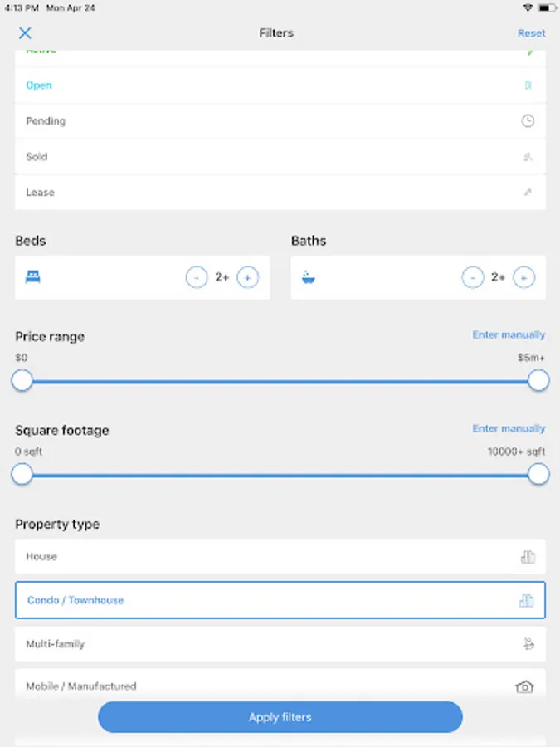Increase the number of baths
Viewport: 560px width, 747px height.
pos(523,278)
